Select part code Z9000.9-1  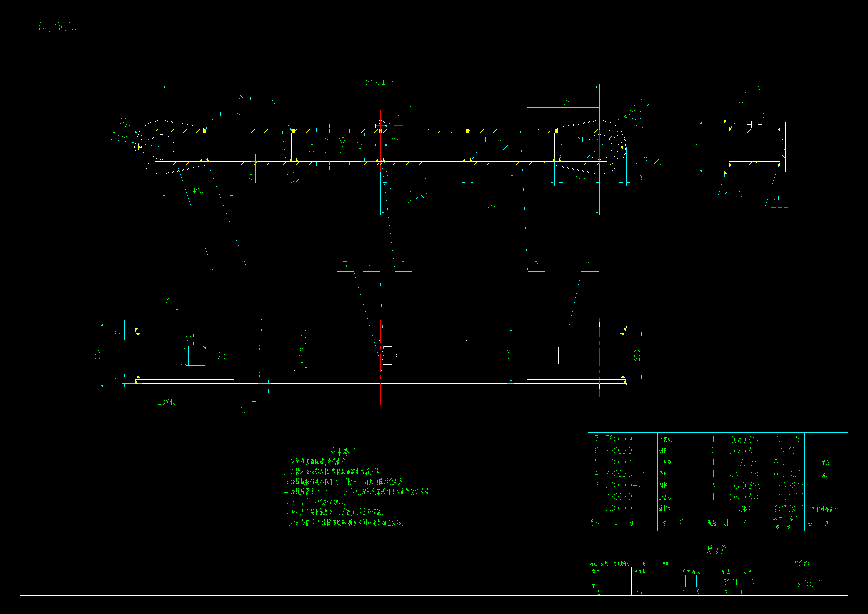(x=623, y=497)
